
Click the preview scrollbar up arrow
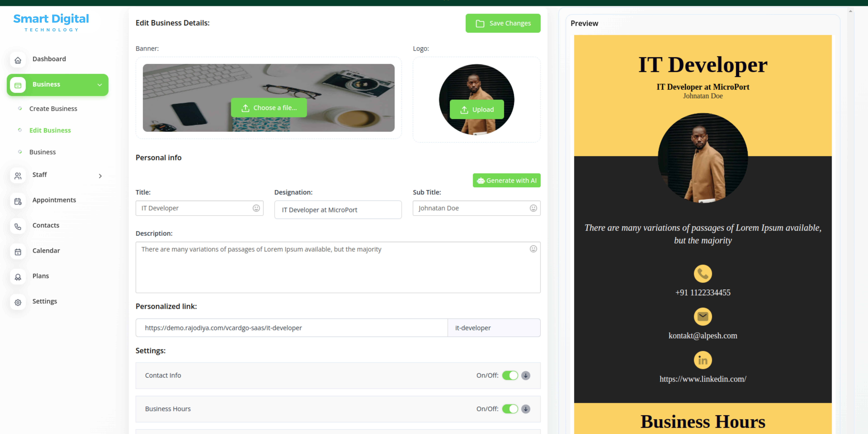[850, 11]
